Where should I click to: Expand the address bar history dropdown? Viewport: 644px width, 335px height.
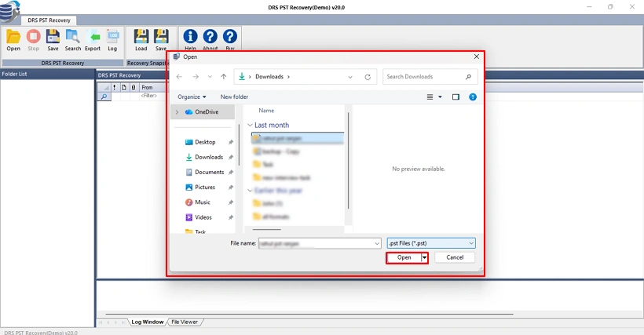coord(350,77)
